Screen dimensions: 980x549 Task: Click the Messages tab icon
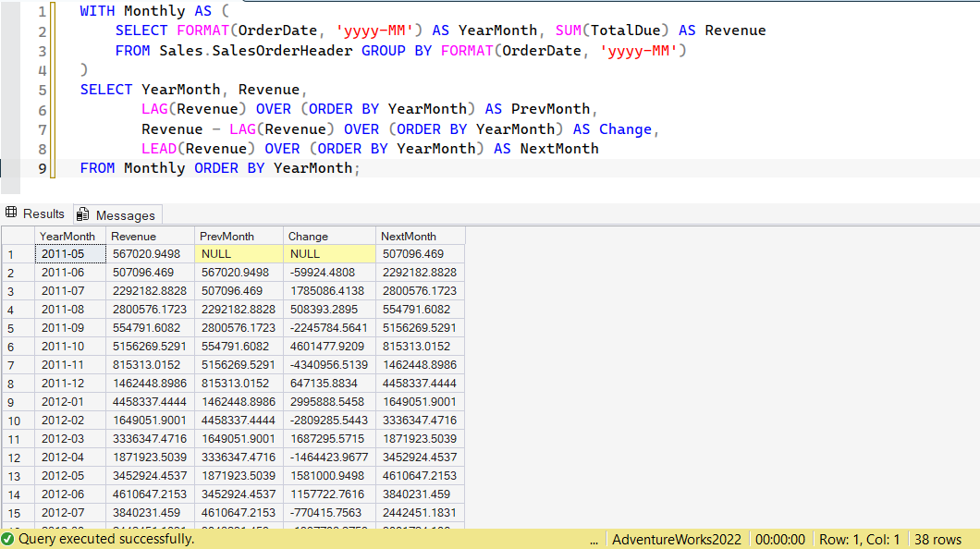(82, 214)
